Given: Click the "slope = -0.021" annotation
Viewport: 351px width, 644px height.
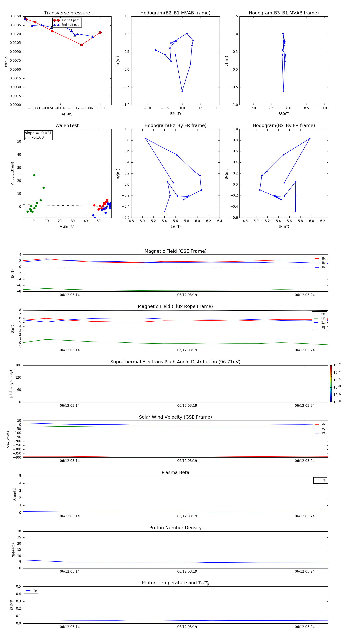Looking at the screenshot, I should [38, 133].
